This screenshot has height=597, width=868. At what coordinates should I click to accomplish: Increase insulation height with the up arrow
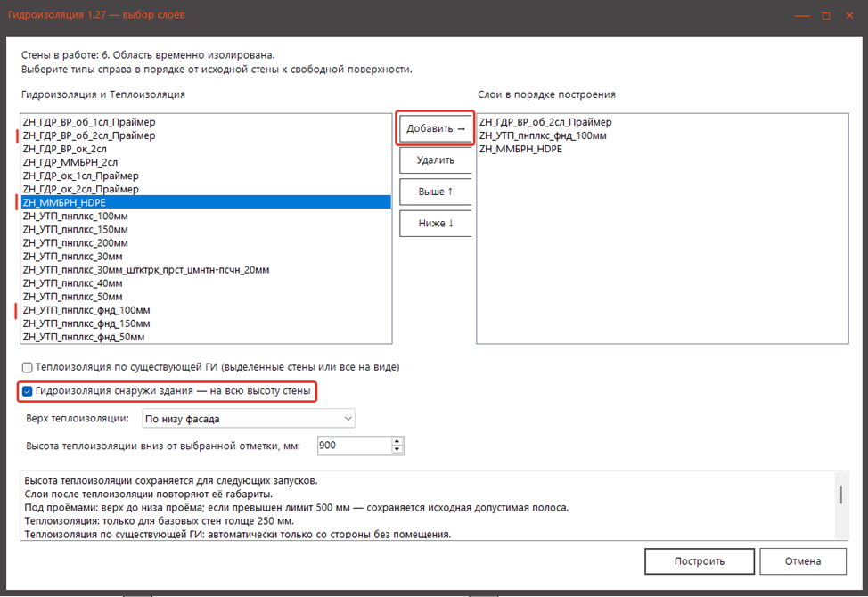tap(397, 441)
